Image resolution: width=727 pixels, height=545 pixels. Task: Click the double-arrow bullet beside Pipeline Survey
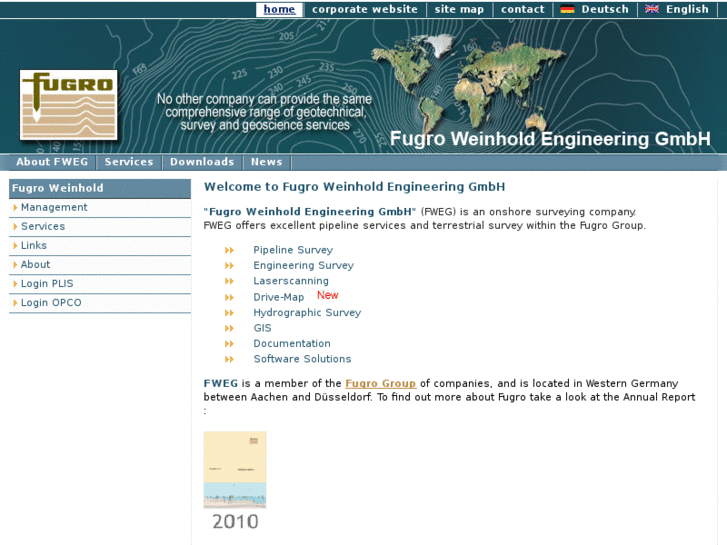pos(229,250)
